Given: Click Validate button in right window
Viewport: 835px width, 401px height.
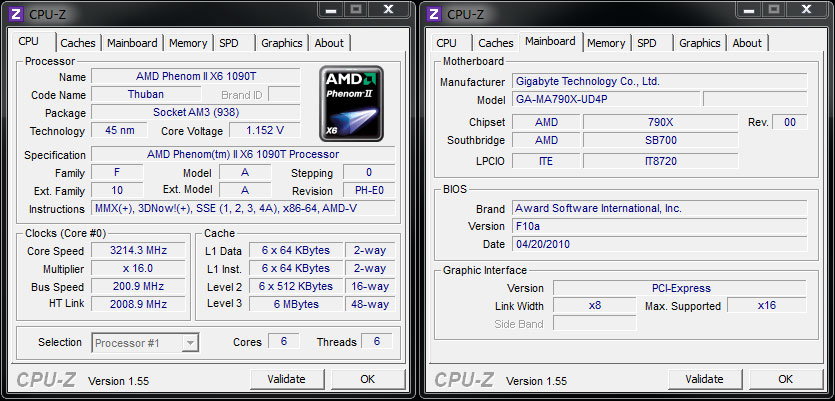Looking at the screenshot, I should pos(705,379).
